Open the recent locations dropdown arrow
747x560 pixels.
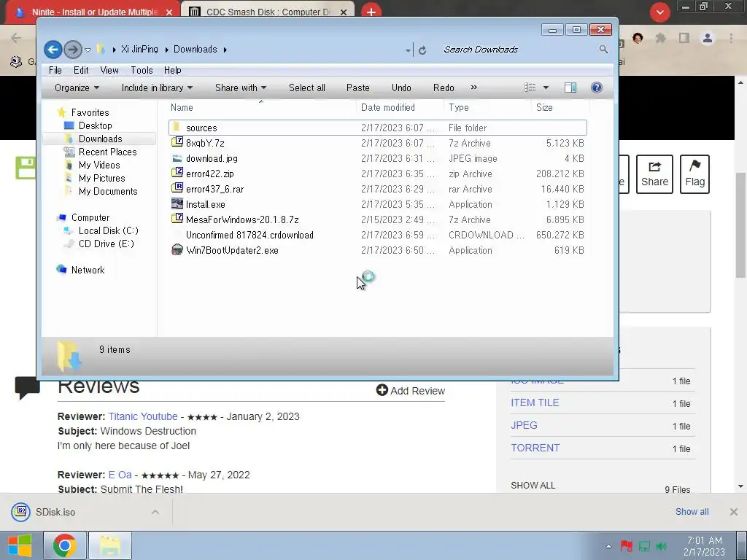tap(88, 50)
